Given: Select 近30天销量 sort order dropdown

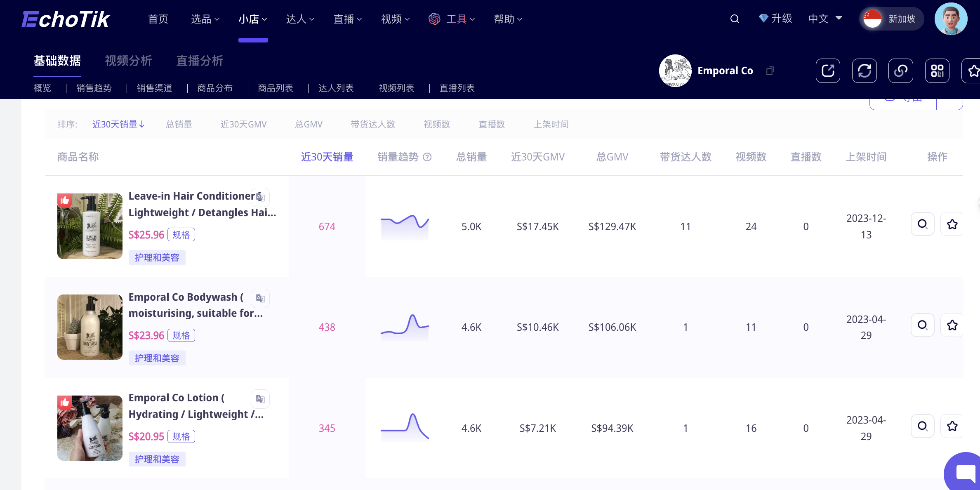Looking at the screenshot, I should coord(118,123).
